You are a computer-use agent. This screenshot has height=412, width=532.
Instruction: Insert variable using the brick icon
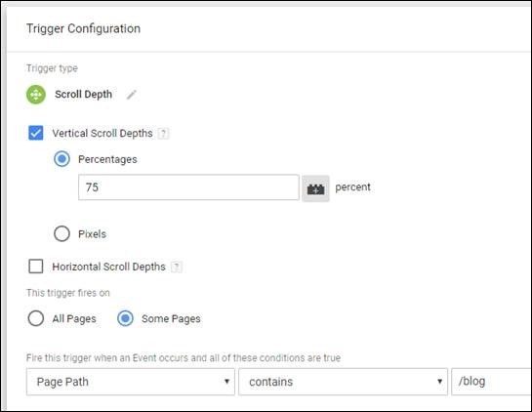[315, 188]
